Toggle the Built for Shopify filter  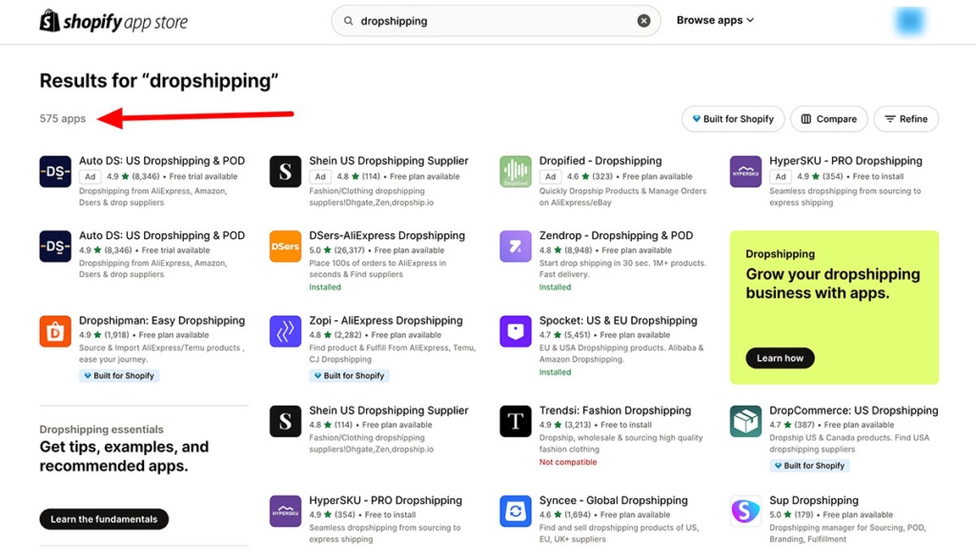732,118
